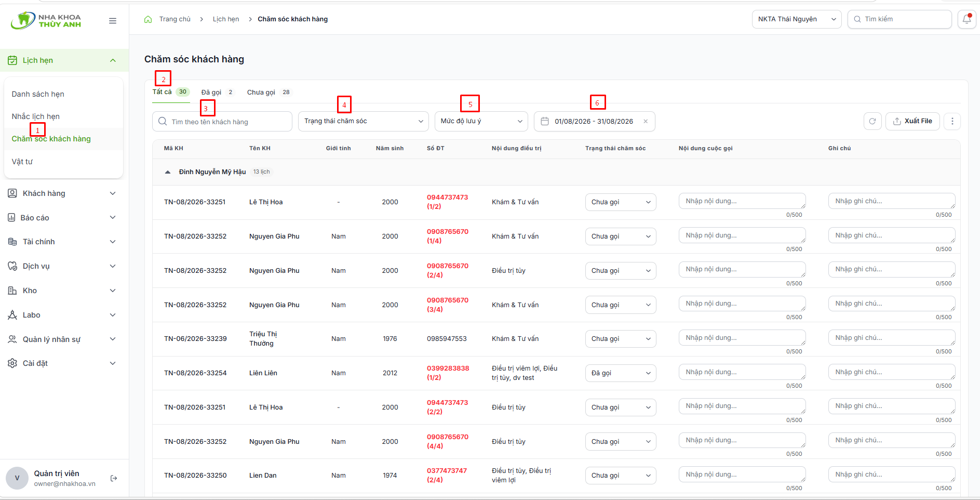Open the three-dot more options menu

click(x=952, y=121)
